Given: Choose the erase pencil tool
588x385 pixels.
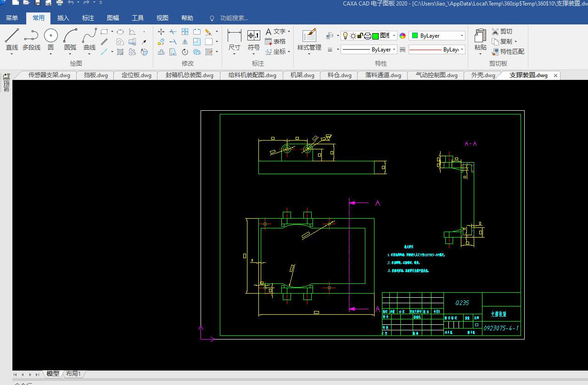Looking at the screenshot, I should pyautogui.click(x=208, y=32).
